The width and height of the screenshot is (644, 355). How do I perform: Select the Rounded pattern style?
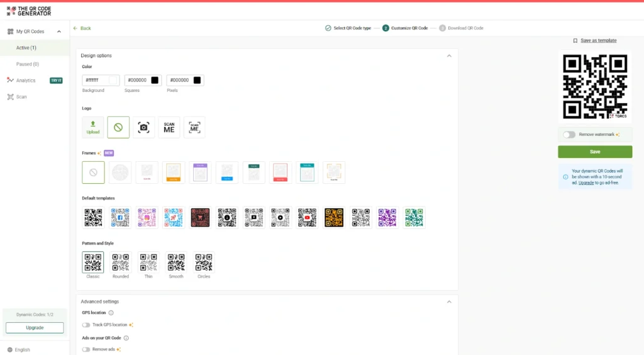(121, 262)
